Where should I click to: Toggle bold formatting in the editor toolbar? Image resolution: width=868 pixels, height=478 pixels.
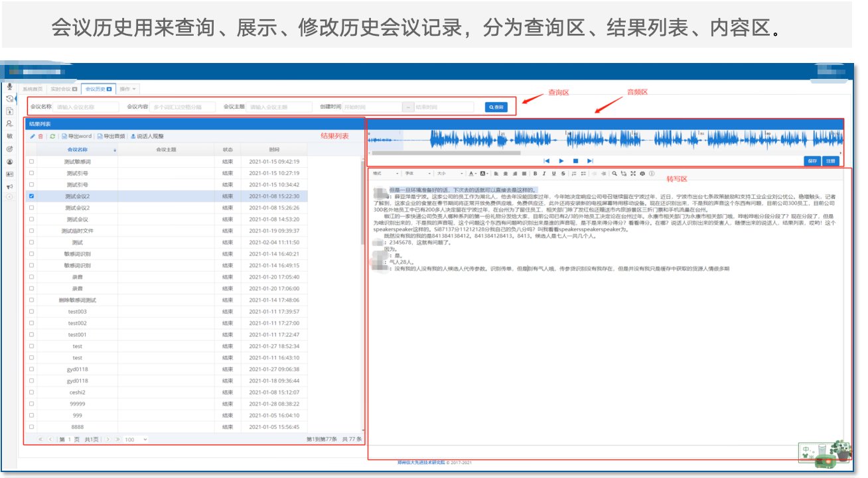click(535, 174)
